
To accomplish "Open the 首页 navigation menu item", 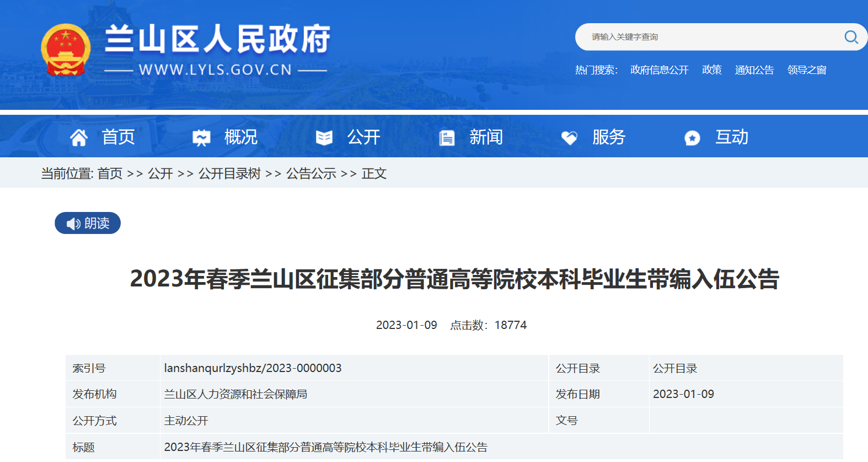I will click(x=118, y=137).
